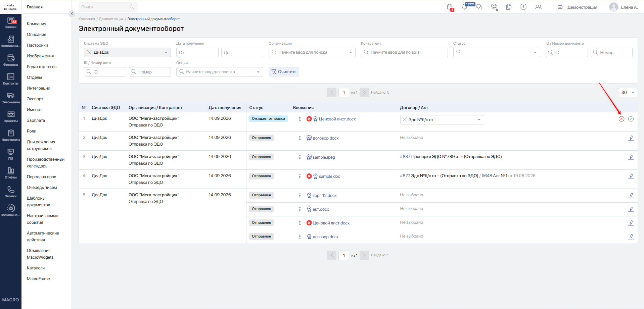Screen dimensions: 644x309
Task: Open the Заявки sidebar section
Action: tap(11, 23)
